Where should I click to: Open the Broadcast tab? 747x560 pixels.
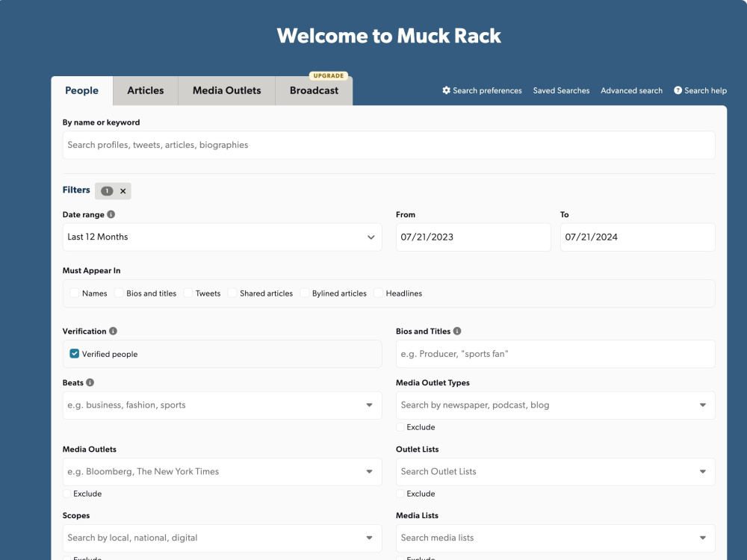click(314, 90)
